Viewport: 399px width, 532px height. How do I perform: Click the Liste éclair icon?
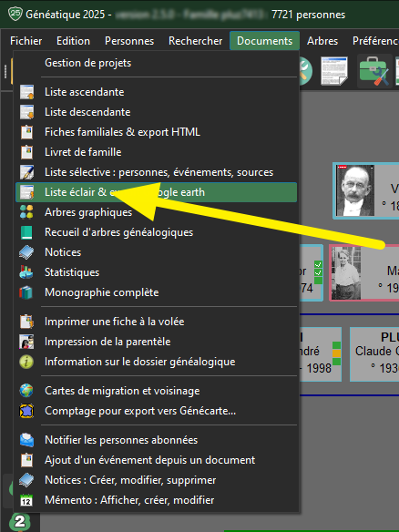tap(26, 192)
